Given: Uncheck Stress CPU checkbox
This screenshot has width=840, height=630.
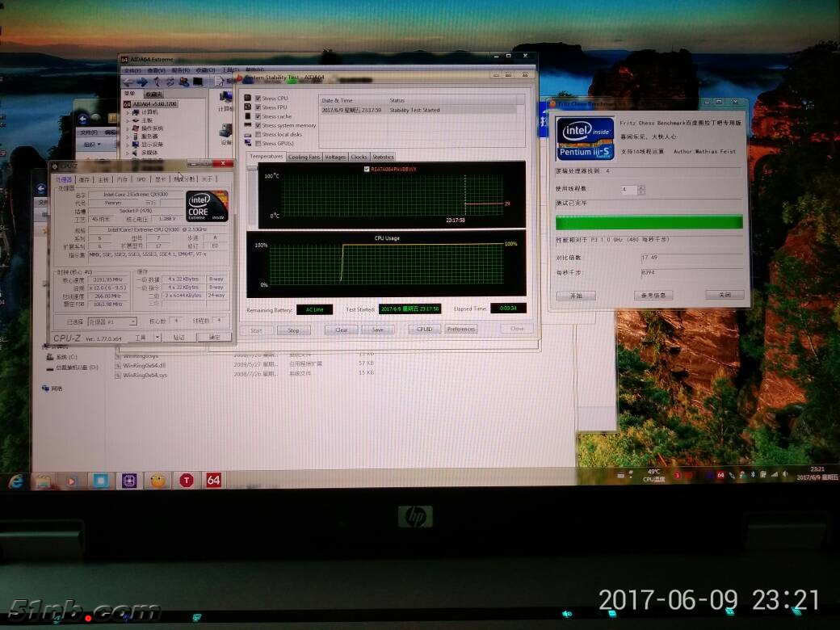Looking at the screenshot, I should tap(258, 98).
